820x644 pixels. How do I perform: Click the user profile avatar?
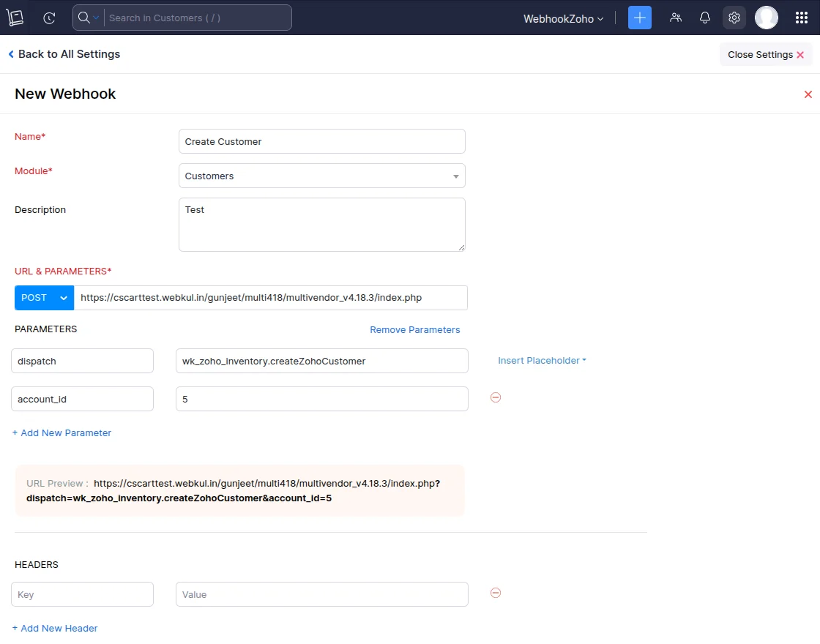pos(766,18)
